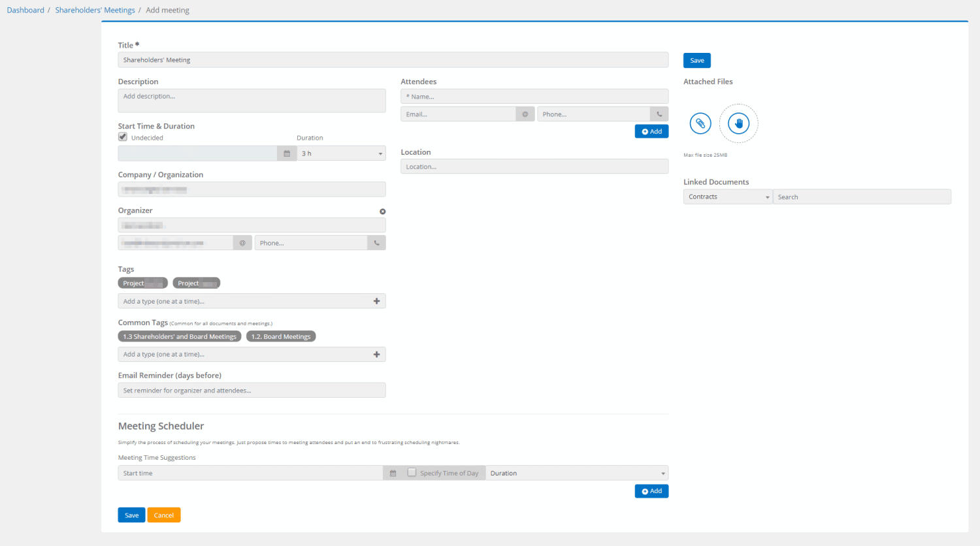
Task: Click the paperclip attach file icon
Action: pos(700,123)
